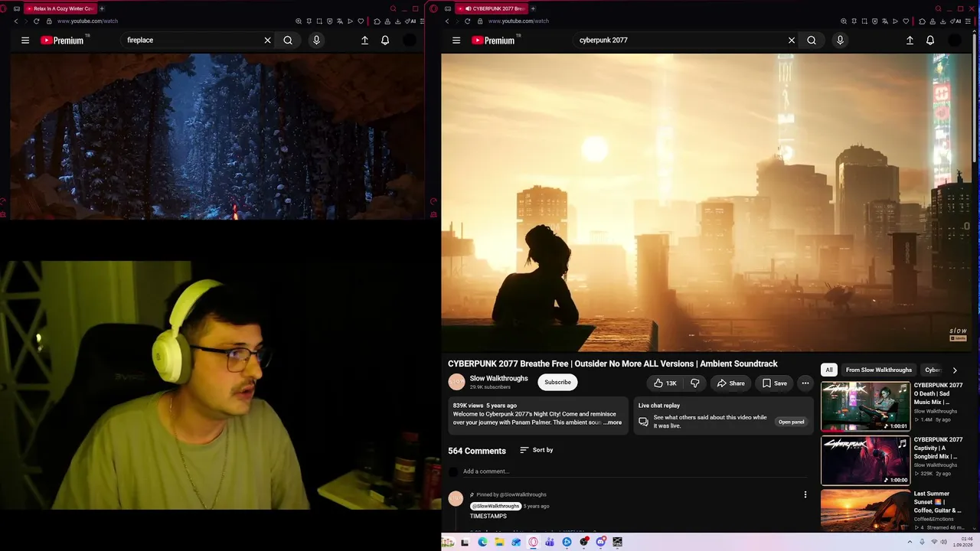Clear the 'fireplace' search text
Image resolution: width=980 pixels, height=551 pixels.
point(267,41)
